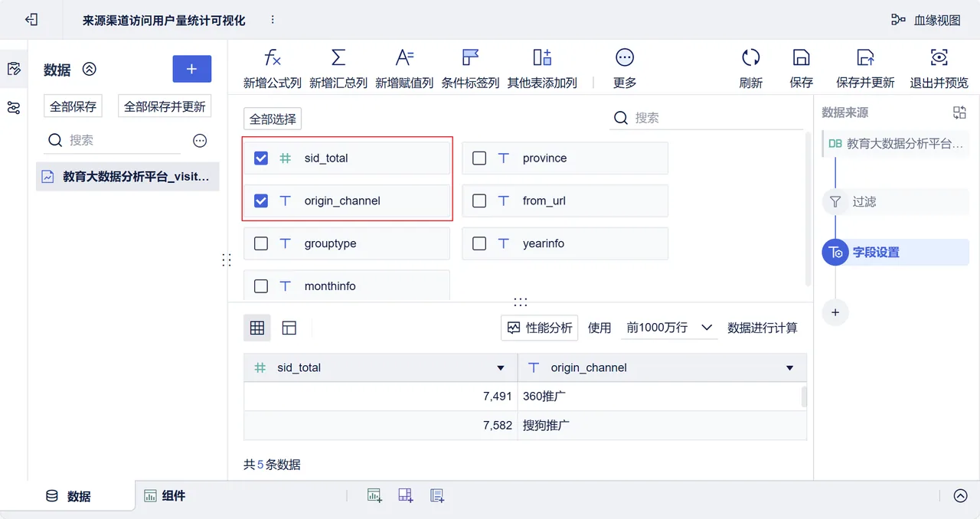Click 保存并更新 toolbar icon
This screenshot has height=519, width=980.
[x=865, y=58]
